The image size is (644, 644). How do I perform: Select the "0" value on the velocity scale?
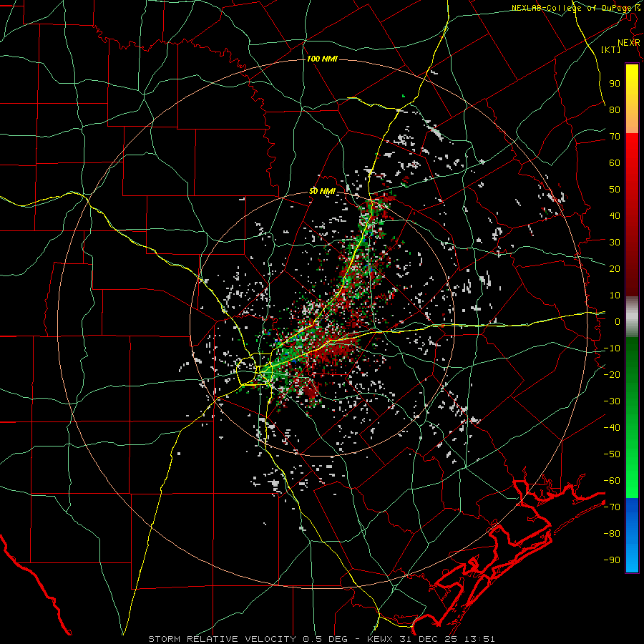point(618,321)
